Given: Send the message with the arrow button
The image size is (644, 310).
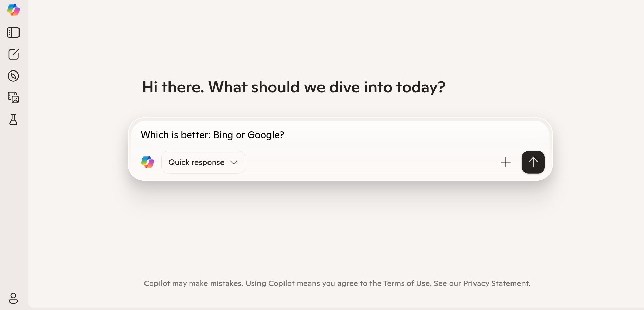Looking at the screenshot, I should tap(533, 162).
